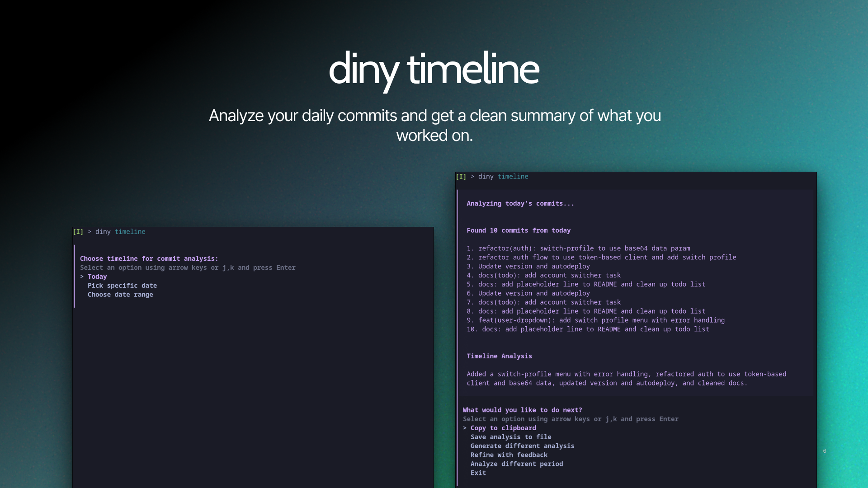Click the selection caret next to 'Today'
Screen dimensions: 868x488
pos(82,276)
